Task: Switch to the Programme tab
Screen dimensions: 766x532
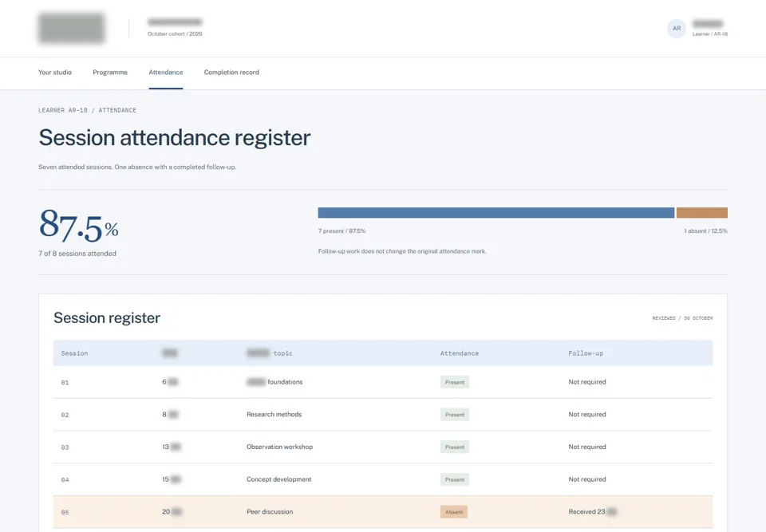Action: 110,73
